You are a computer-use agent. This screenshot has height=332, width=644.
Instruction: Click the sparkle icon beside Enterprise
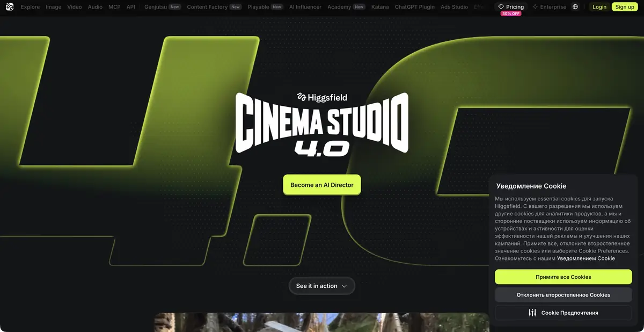535,7
